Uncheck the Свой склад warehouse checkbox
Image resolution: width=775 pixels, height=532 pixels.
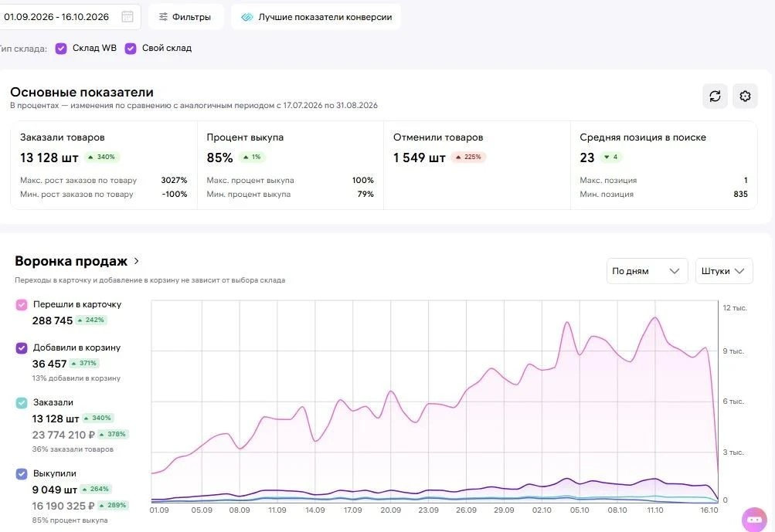(131, 49)
